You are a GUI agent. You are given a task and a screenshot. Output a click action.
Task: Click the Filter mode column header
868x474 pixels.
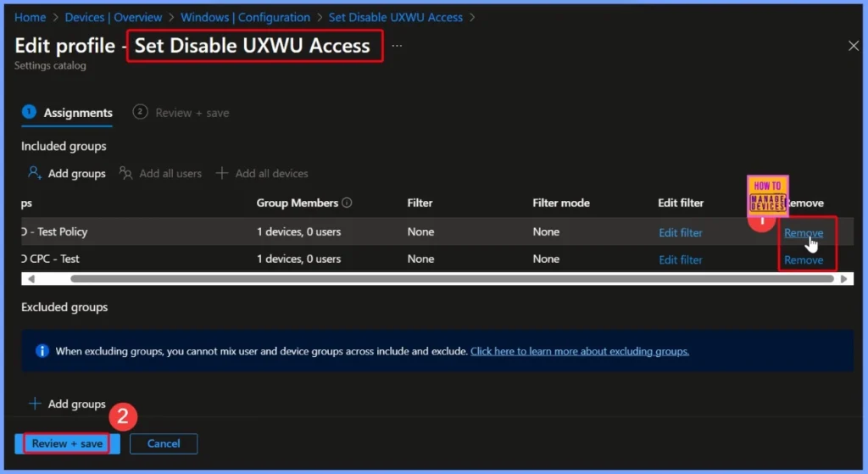point(561,203)
